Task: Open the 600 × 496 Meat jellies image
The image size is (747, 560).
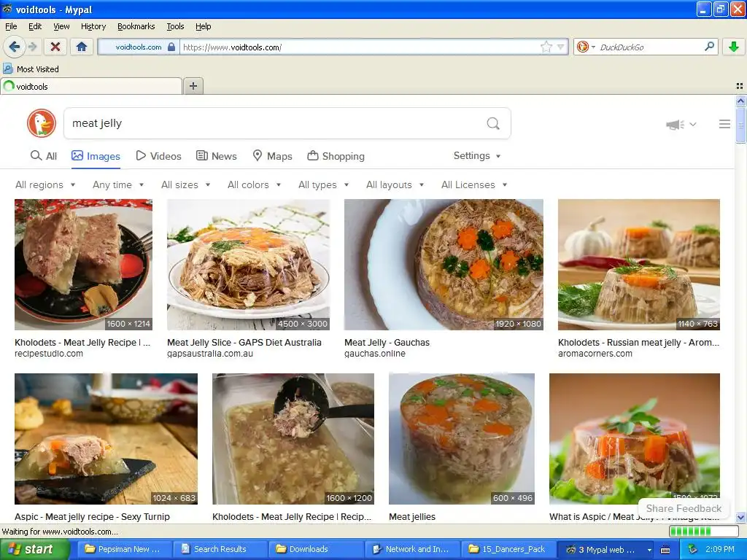Action: 462,438
